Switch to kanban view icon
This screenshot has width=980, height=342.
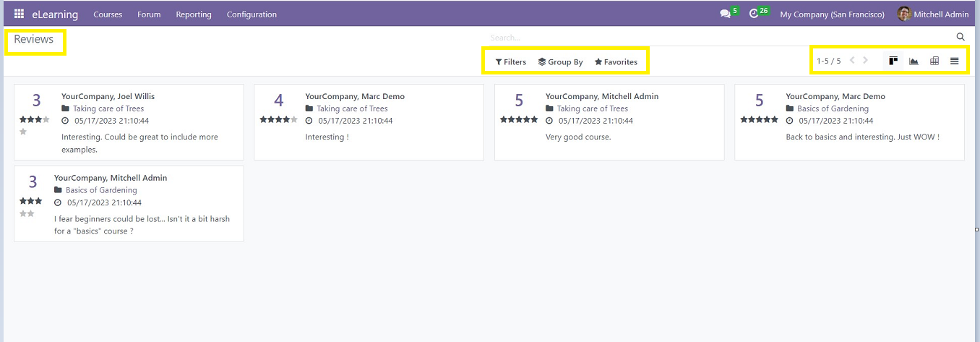pyautogui.click(x=893, y=61)
